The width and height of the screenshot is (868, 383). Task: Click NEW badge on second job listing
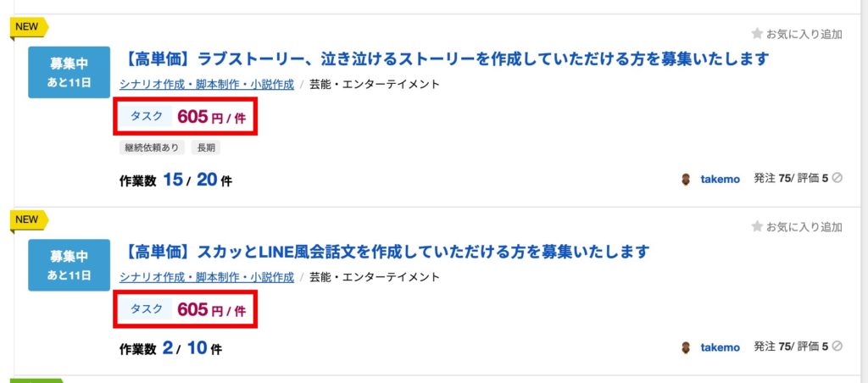pos(29,219)
